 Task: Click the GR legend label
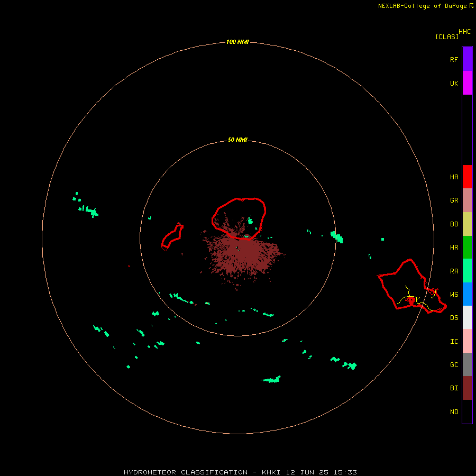coord(454,200)
